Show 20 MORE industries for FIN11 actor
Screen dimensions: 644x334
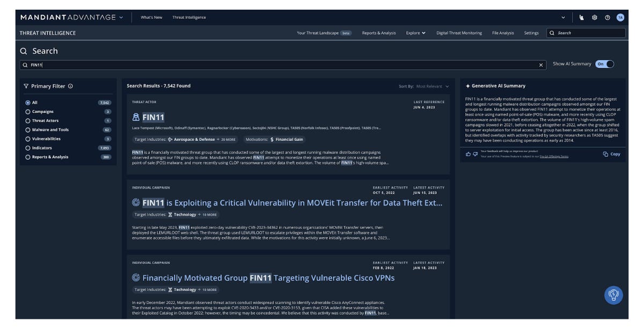coord(226,140)
